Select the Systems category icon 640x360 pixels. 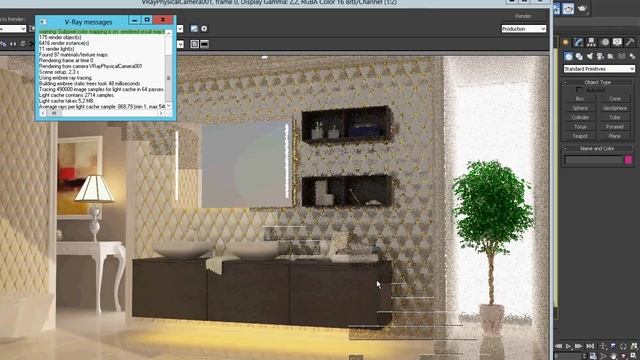(632, 56)
